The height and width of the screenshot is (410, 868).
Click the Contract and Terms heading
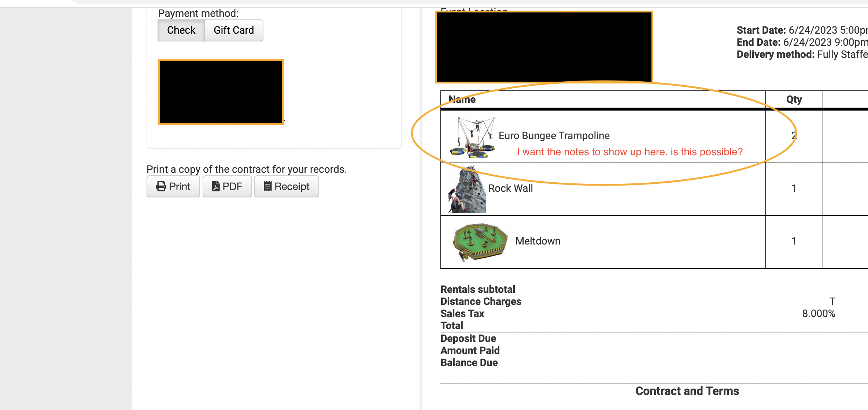pos(687,391)
